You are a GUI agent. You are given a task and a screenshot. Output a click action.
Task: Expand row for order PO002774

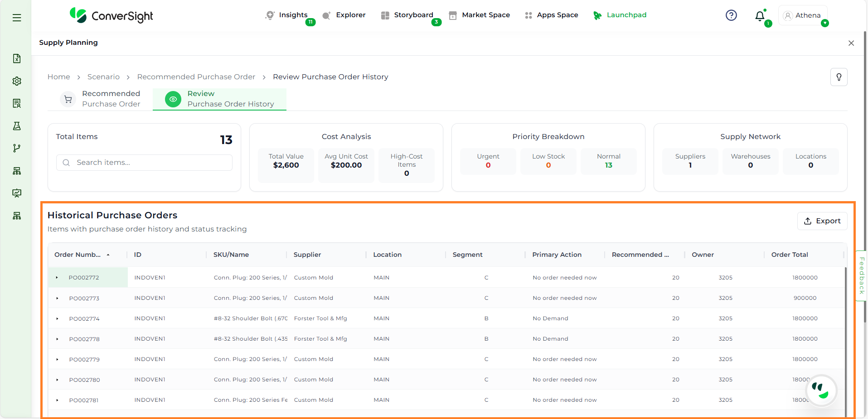tap(57, 319)
